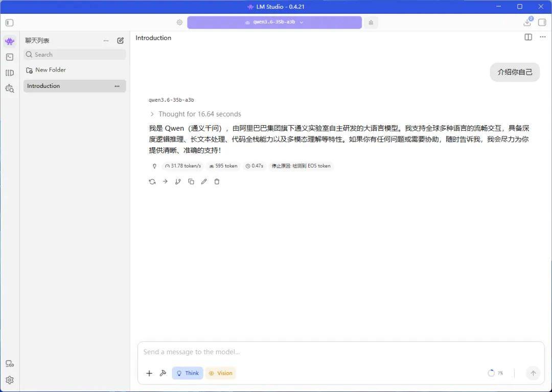Image resolution: width=552 pixels, height=392 pixels.
Task: Continue the assistant message arrow icon
Action: pos(165,181)
